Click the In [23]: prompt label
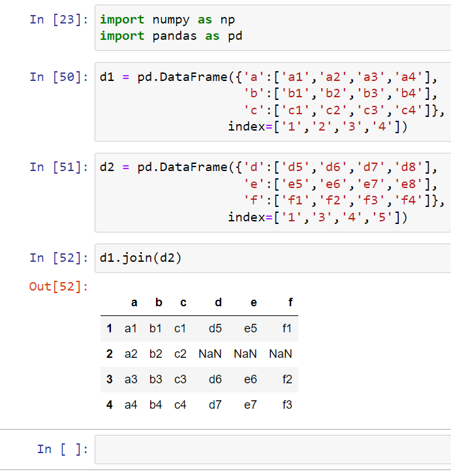The image size is (451, 476). 59,20
